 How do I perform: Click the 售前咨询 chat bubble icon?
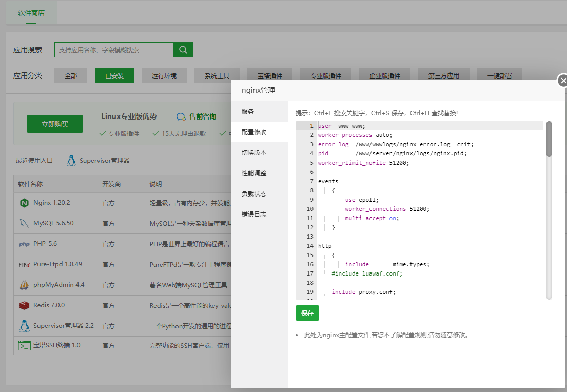(x=181, y=117)
